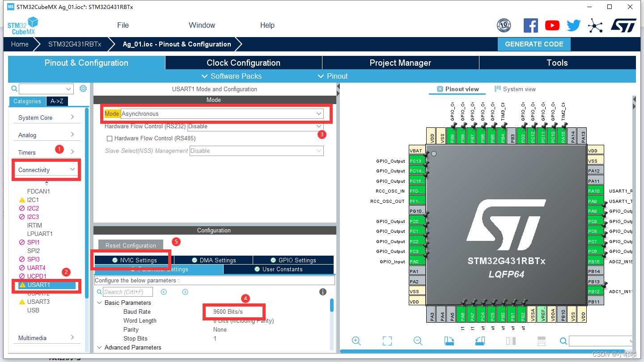Open Hardware Flow Control (RS232) dropdown
This screenshot has height=362, width=644.
point(255,126)
